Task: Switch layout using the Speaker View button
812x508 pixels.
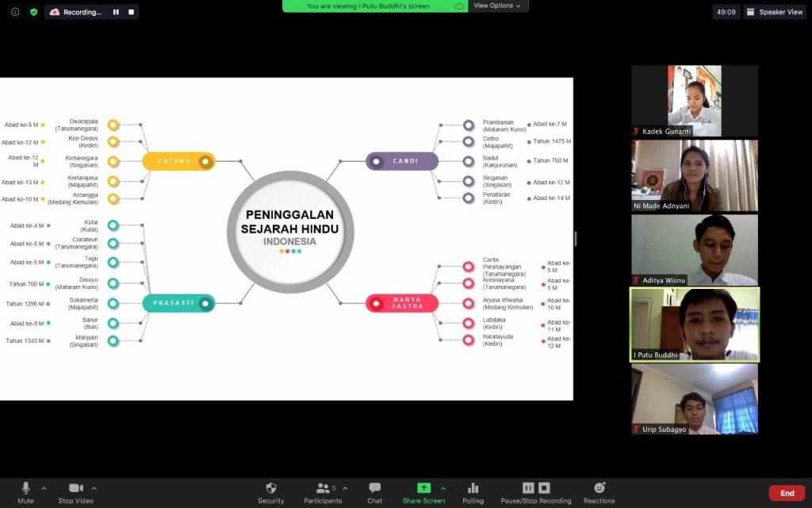Action: [x=775, y=12]
